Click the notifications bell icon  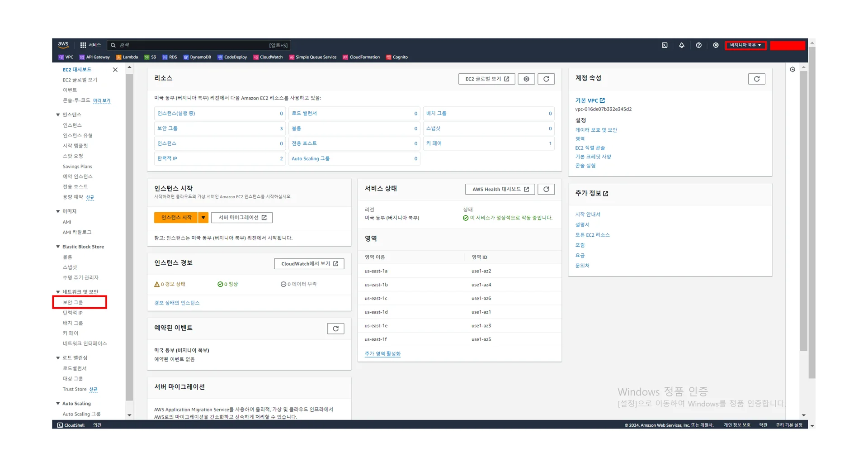pyautogui.click(x=681, y=45)
